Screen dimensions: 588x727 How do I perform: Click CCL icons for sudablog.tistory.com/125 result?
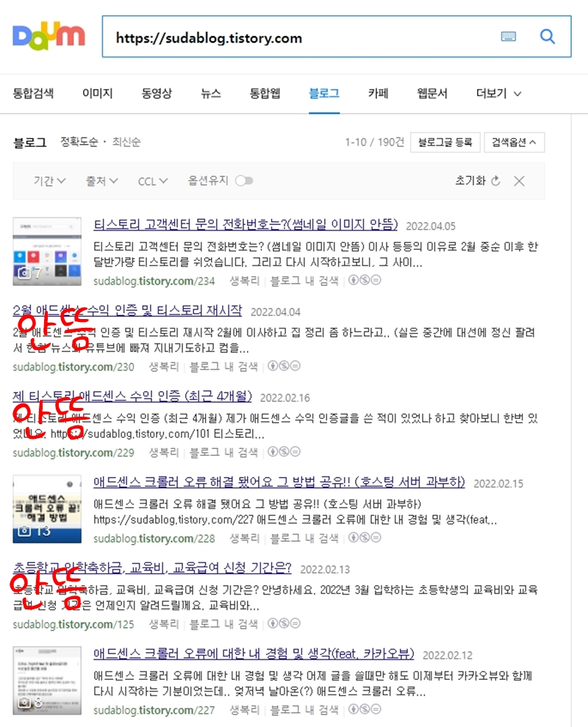pos(284,623)
